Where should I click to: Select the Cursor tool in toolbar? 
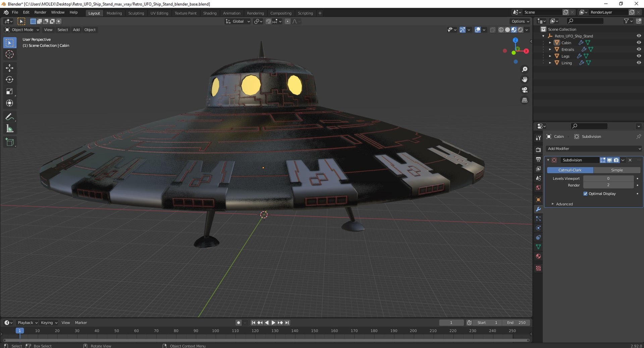9,54
